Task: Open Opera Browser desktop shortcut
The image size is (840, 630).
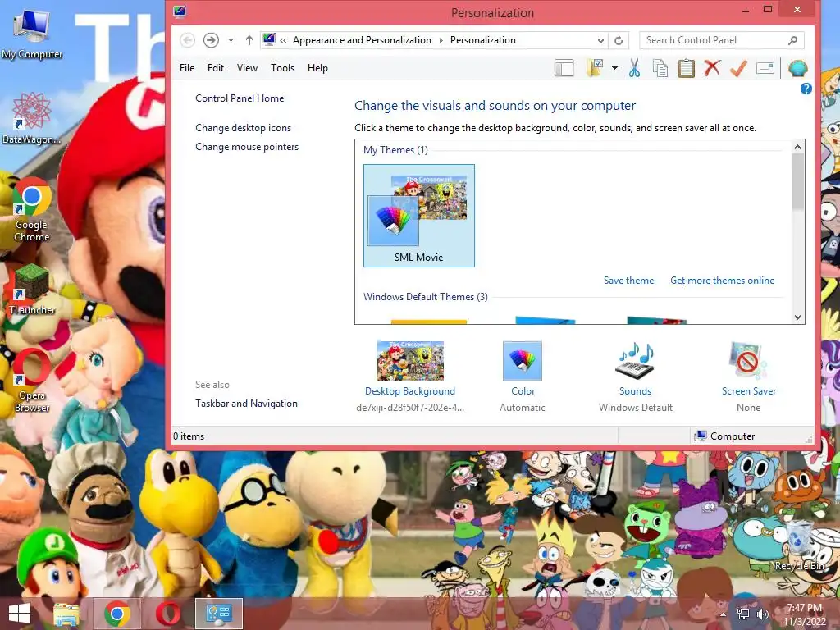Action: 32,381
